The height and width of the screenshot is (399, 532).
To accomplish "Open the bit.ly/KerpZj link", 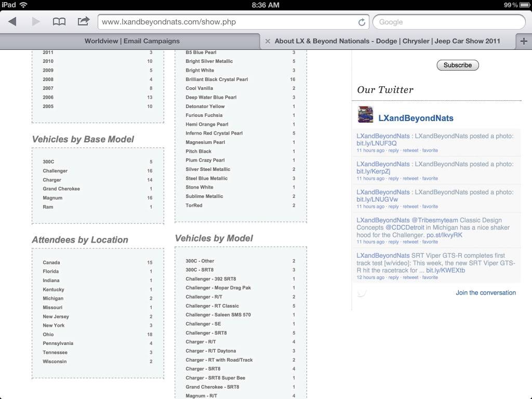I will tap(373, 171).
